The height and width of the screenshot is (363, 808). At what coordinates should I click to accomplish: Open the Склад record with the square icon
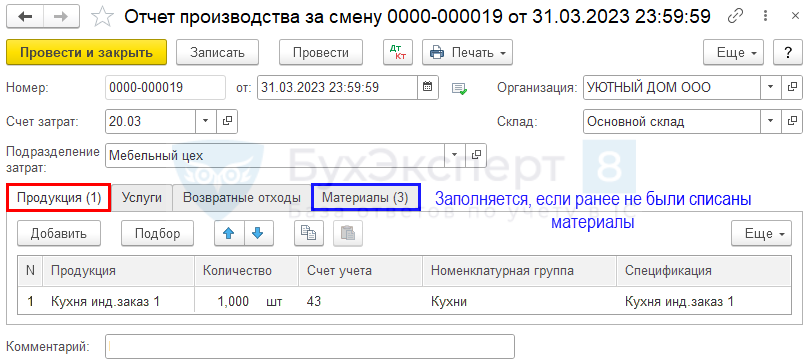pyautogui.click(x=792, y=122)
